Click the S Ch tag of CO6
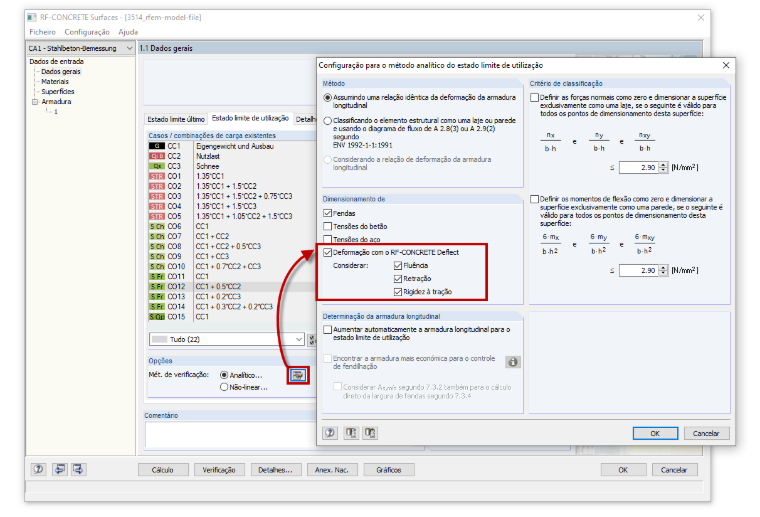The image size is (760, 517). coord(157,226)
